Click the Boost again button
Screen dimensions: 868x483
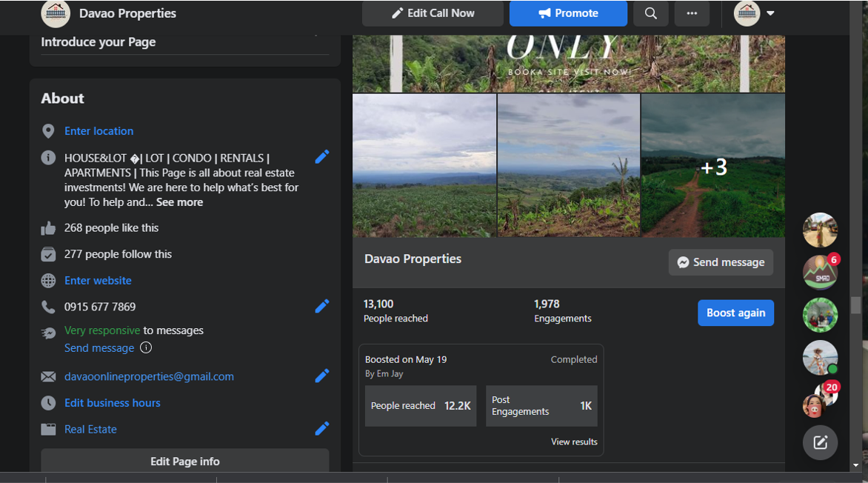pyautogui.click(x=735, y=313)
